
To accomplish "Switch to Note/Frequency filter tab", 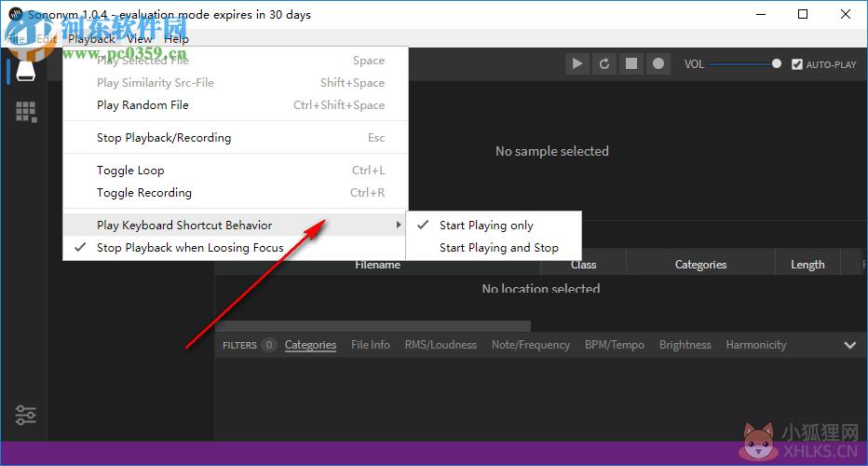I will [531, 345].
